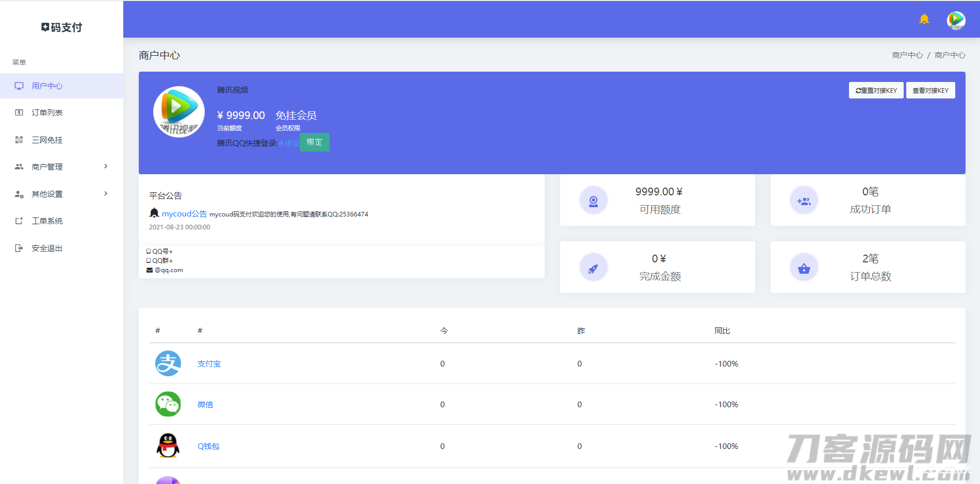Click the 9999.00 ¥ 可用额度 value

point(659,192)
